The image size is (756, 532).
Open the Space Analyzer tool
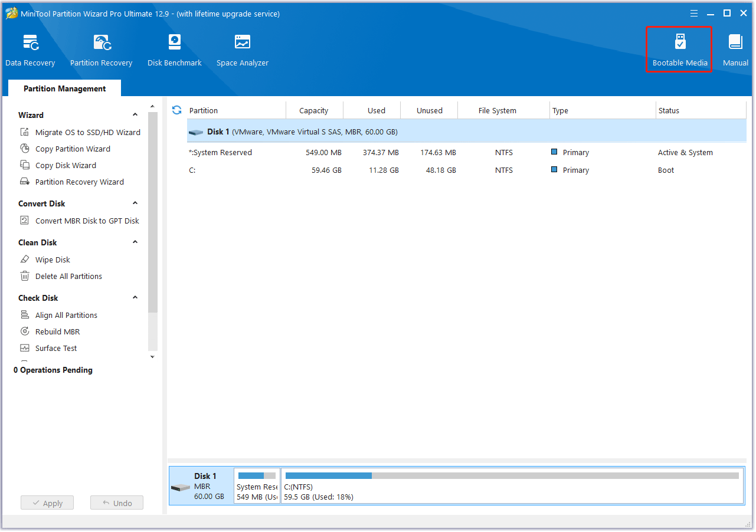[x=242, y=50]
